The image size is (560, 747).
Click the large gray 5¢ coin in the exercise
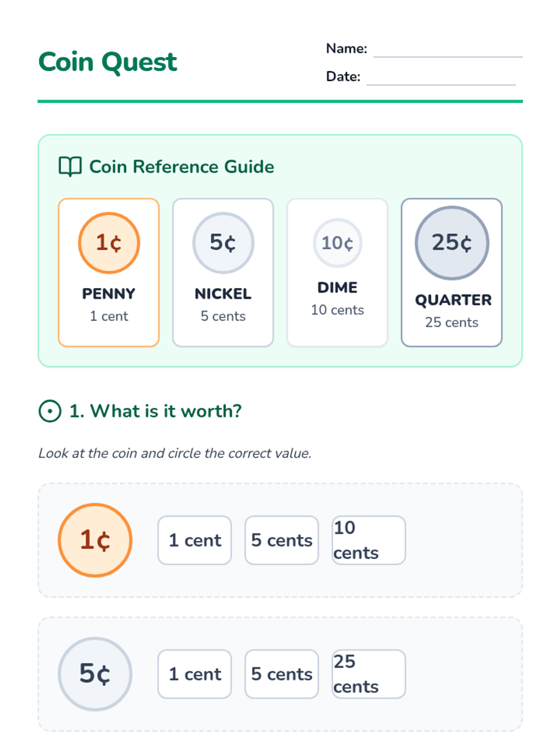(95, 674)
